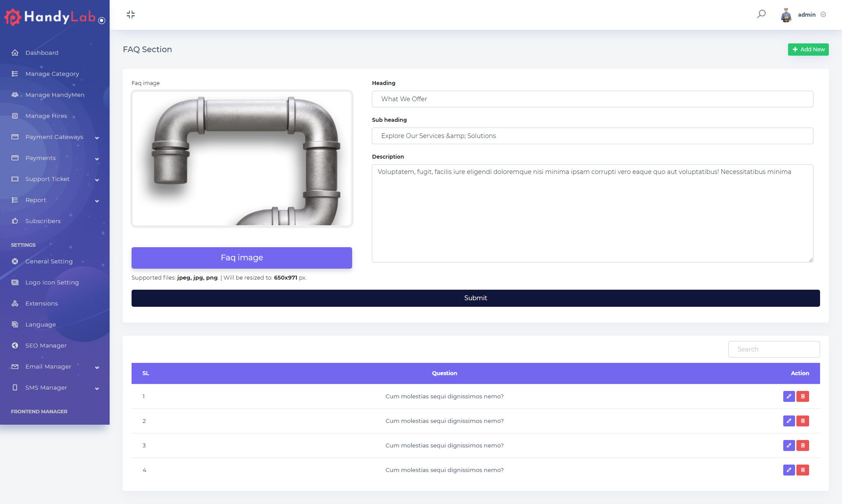Click the search field above the FAQ table
This screenshot has width=842, height=504.
point(774,349)
